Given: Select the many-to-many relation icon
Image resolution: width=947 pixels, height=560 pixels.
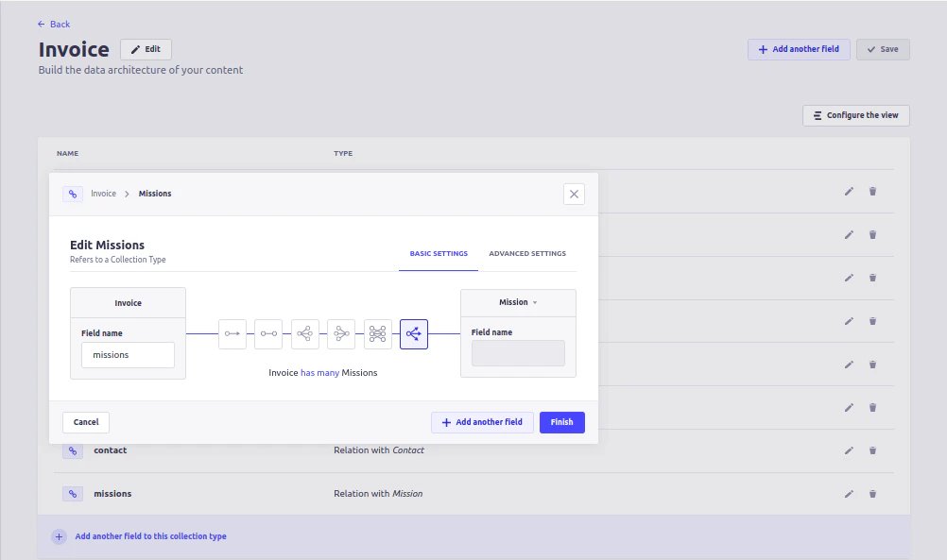Looking at the screenshot, I should pos(376,333).
